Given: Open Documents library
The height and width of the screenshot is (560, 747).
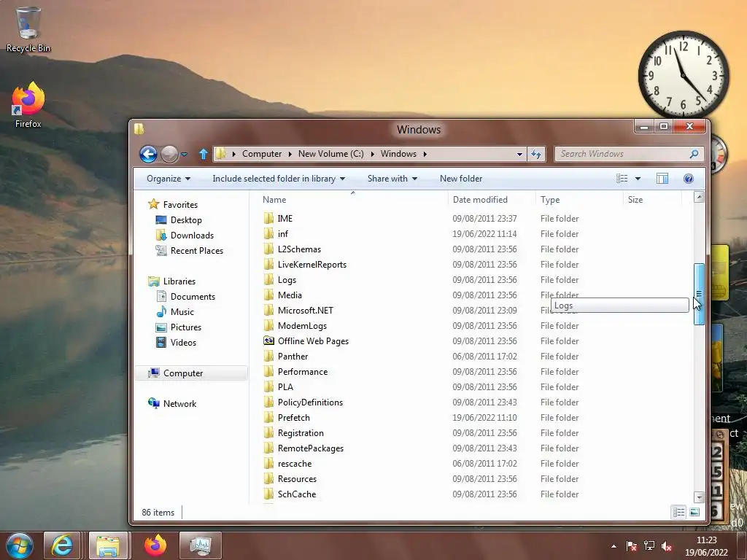Looking at the screenshot, I should pos(193,297).
